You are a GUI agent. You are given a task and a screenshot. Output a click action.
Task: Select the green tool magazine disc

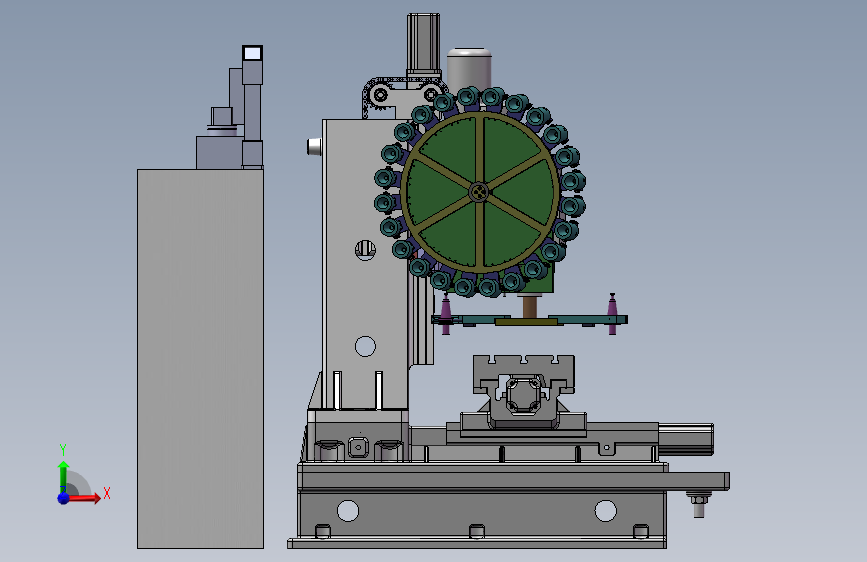pyautogui.click(x=479, y=192)
